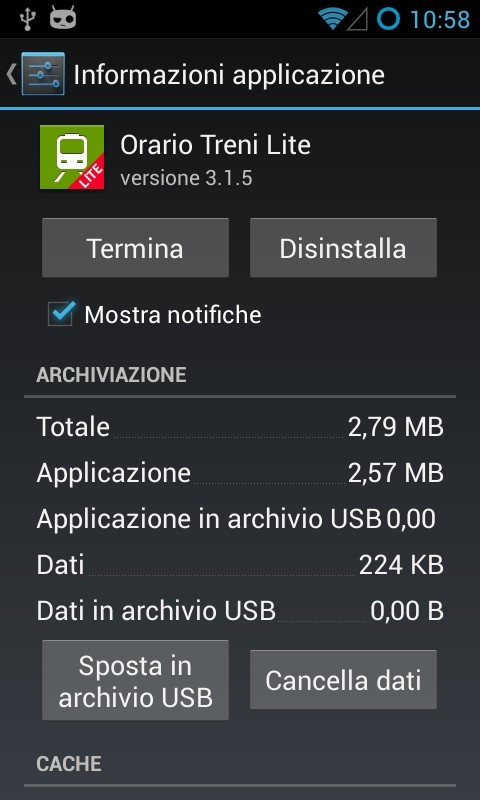Tap the Orario Treni Lite app icon
Screen dimensions: 480x800
pyautogui.click(x=72, y=157)
